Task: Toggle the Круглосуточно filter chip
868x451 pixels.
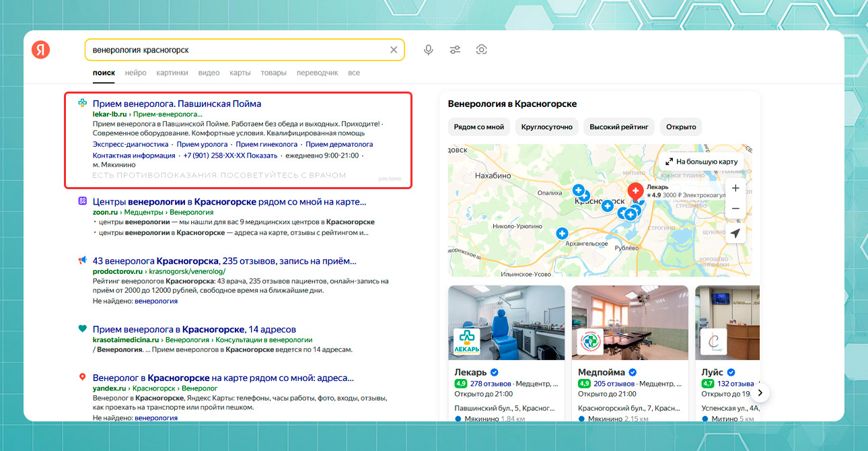Action: tap(546, 127)
